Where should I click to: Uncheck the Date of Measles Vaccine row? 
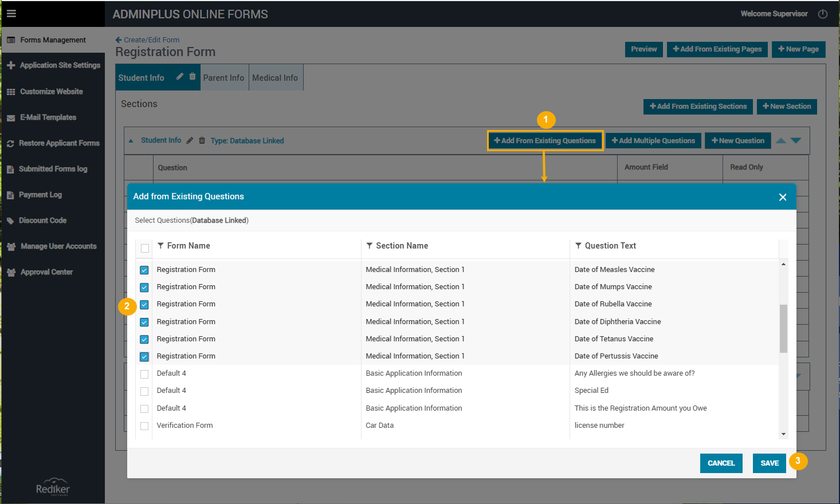tap(144, 270)
